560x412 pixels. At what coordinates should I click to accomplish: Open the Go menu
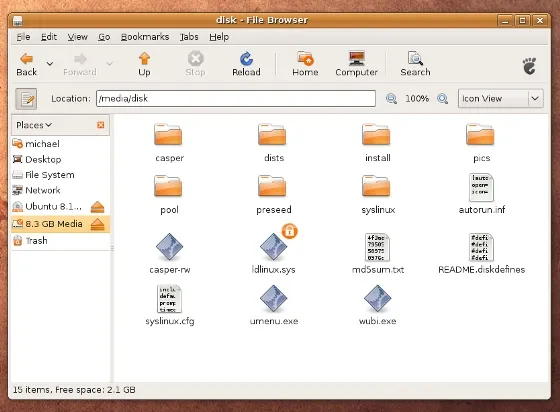click(x=104, y=37)
